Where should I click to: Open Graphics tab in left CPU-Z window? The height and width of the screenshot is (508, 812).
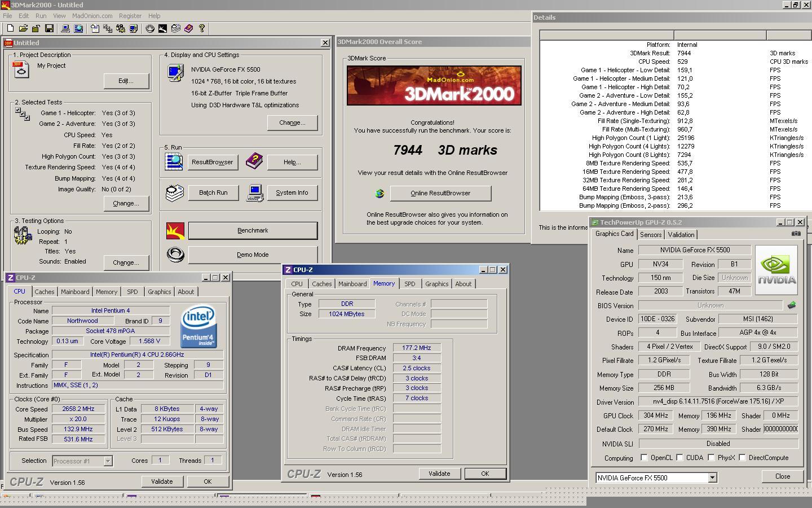pos(159,292)
